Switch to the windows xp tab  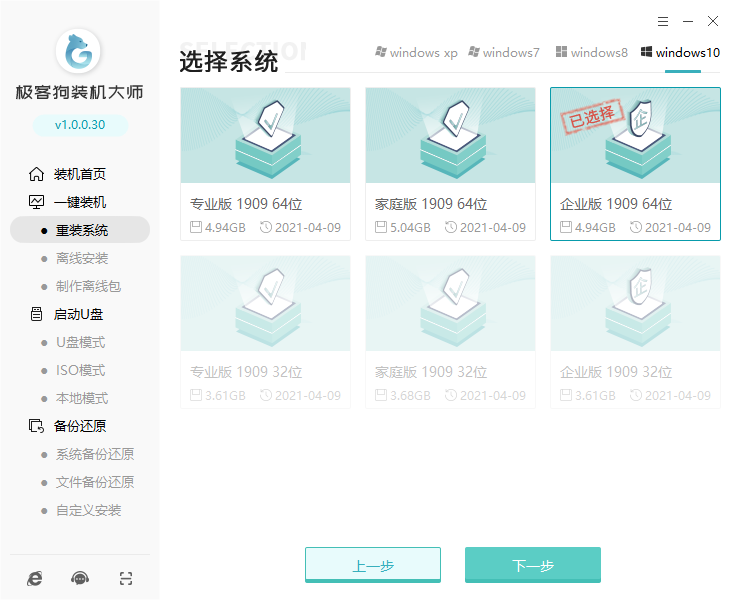pos(416,53)
